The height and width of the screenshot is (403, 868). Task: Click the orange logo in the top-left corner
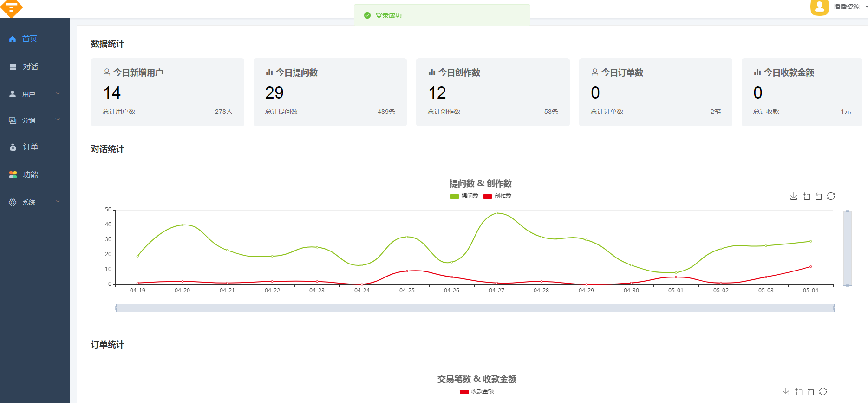pyautogui.click(x=11, y=8)
